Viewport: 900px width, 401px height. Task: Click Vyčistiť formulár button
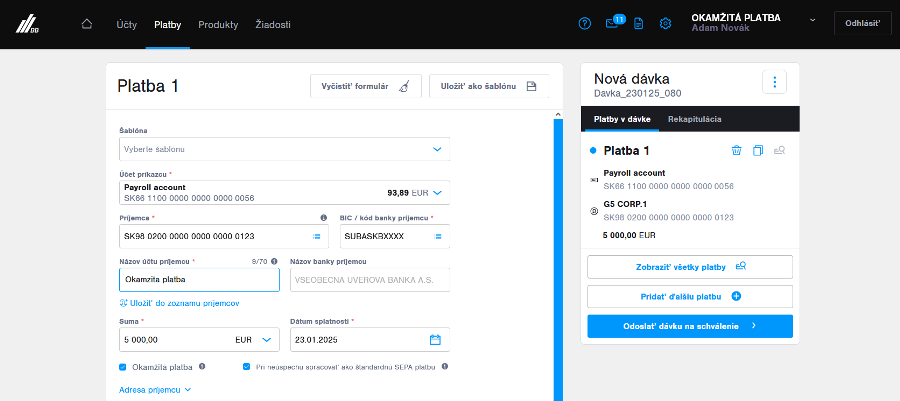point(366,86)
